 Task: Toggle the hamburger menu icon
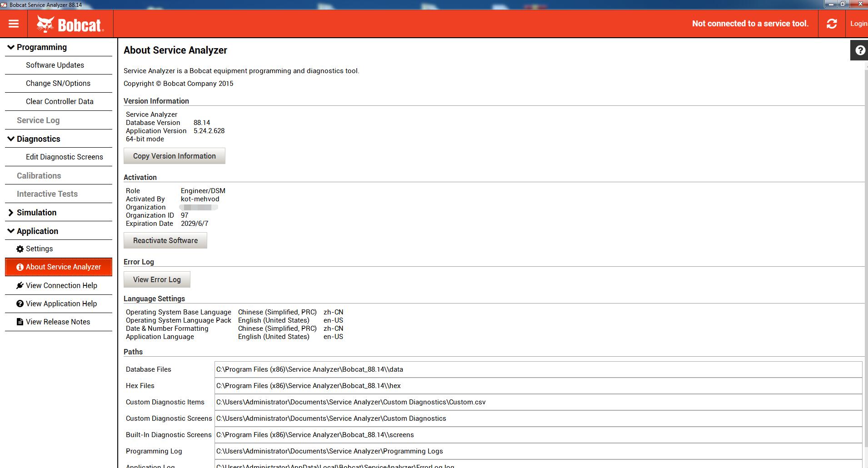pos(14,24)
